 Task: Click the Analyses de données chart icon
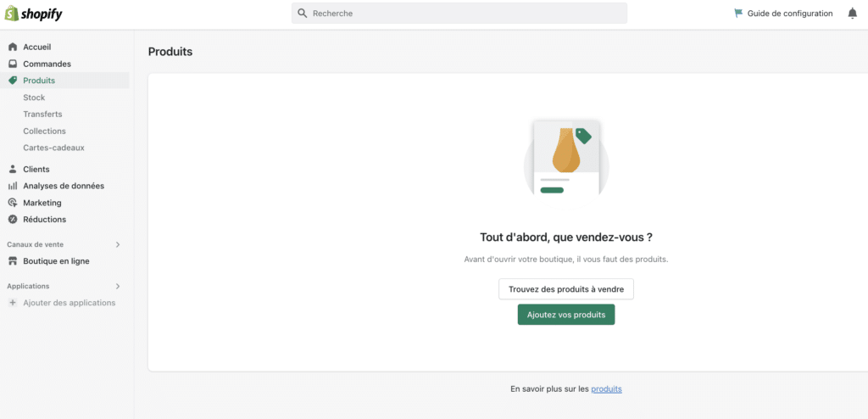click(13, 186)
